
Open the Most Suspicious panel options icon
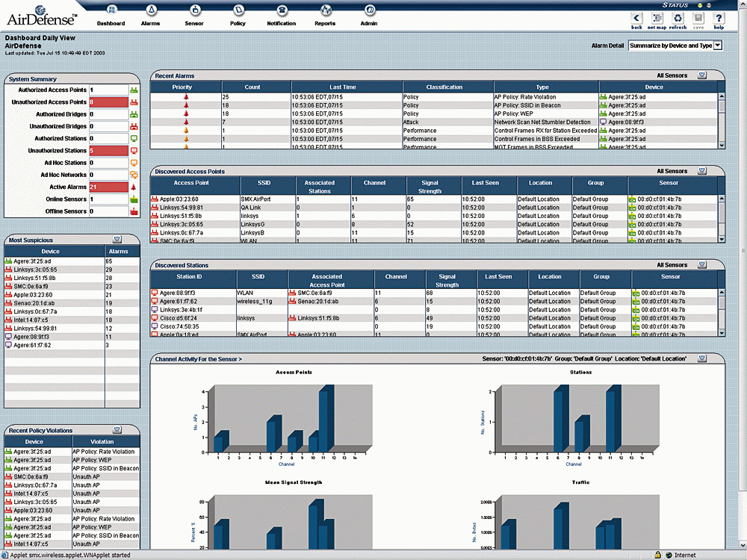click(117, 240)
